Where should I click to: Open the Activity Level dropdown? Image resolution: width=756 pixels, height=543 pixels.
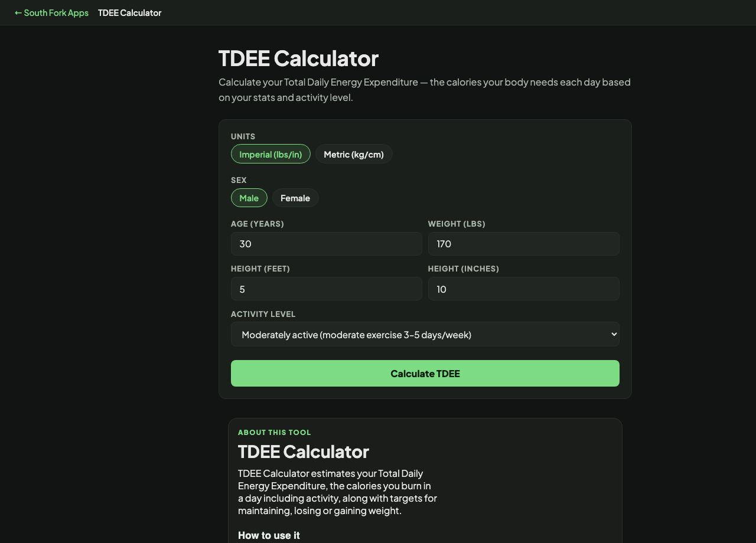tap(425, 334)
